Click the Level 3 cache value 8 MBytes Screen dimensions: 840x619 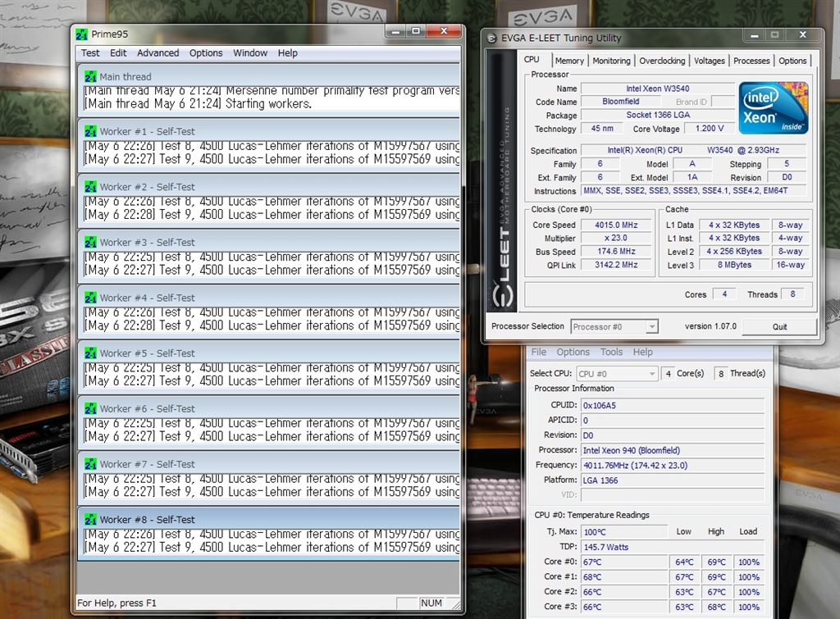734,265
